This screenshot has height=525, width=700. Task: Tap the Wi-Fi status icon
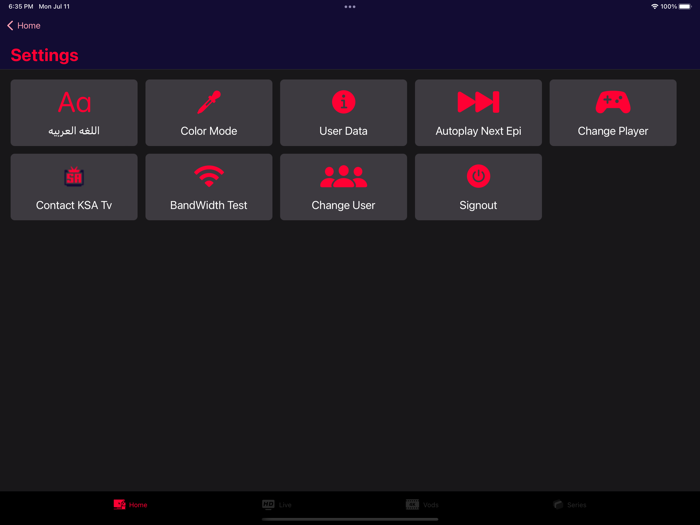point(654,6)
